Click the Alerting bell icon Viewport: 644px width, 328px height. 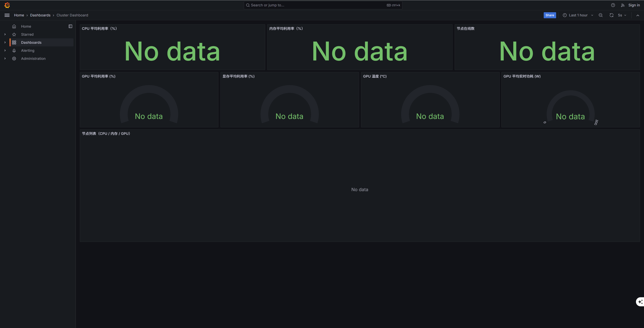[14, 50]
